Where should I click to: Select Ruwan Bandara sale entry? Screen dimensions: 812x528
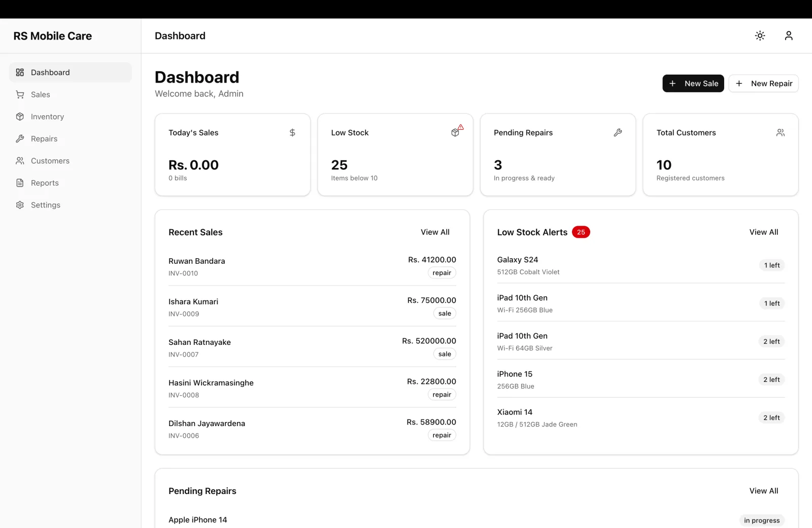click(312, 266)
